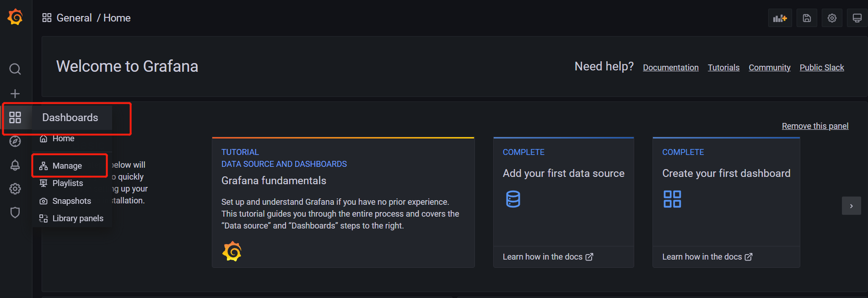Click the database icon on data source card
Image resolution: width=868 pixels, height=298 pixels.
click(513, 199)
